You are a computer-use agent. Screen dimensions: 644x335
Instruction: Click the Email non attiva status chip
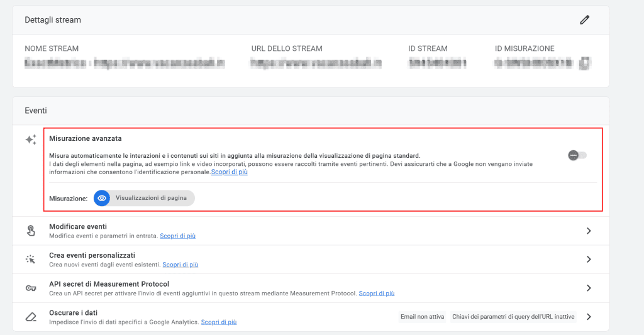pyautogui.click(x=423, y=317)
